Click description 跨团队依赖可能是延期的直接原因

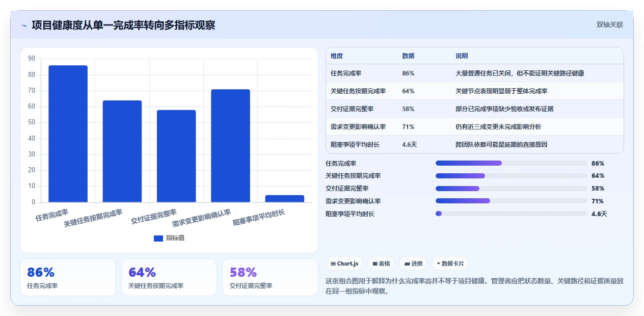(x=501, y=145)
